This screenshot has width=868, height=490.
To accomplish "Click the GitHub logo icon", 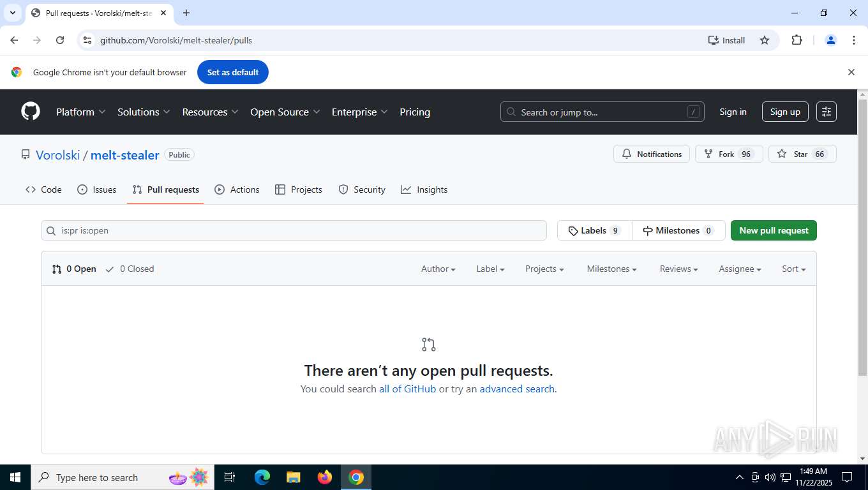I will click(31, 112).
